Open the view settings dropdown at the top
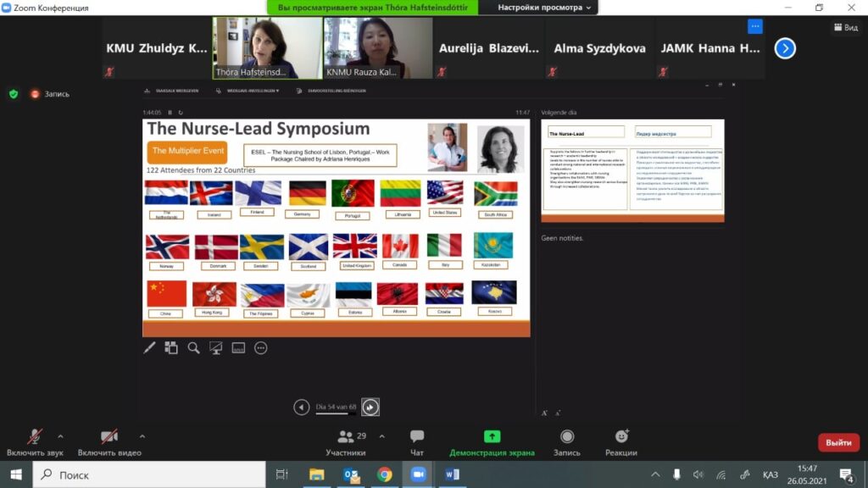Screen dimensions: 868x488 (x=545, y=8)
